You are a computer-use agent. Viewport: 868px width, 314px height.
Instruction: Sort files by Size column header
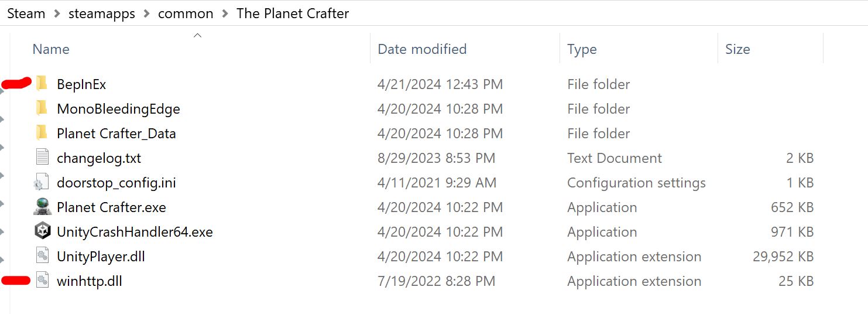[x=737, y=49]
